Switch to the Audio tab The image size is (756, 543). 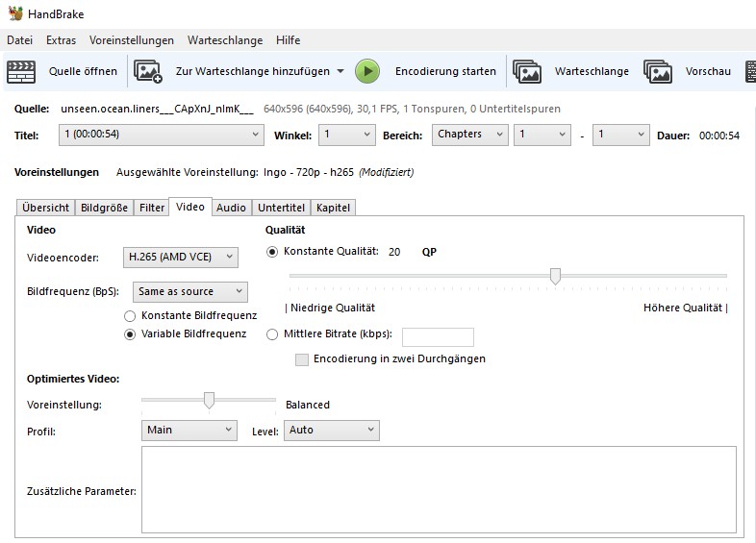(231, 208)
